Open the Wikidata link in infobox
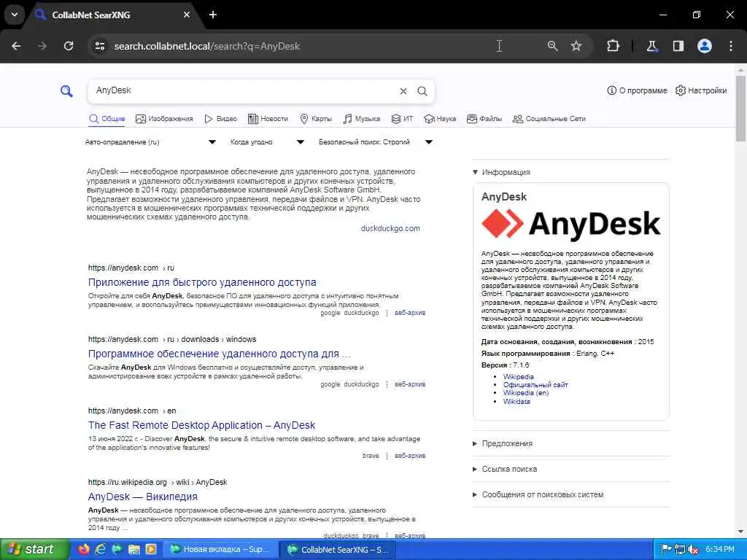 516,402
